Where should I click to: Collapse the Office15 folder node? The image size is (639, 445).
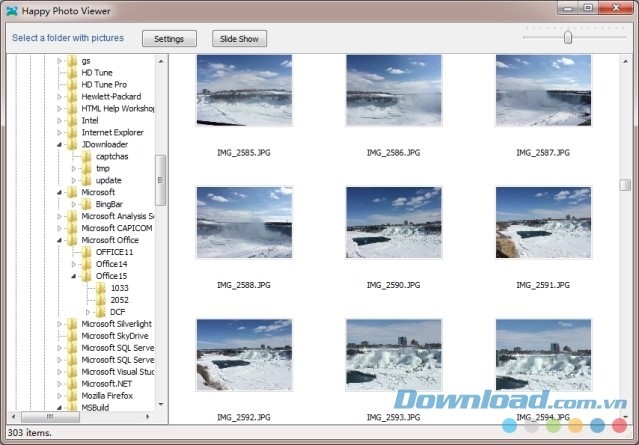[73, 276]
